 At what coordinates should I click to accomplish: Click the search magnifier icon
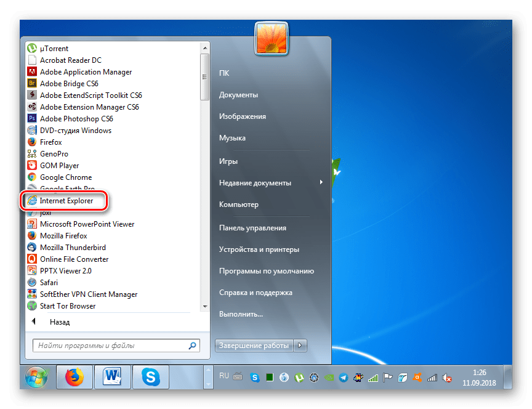coord(192,346)
